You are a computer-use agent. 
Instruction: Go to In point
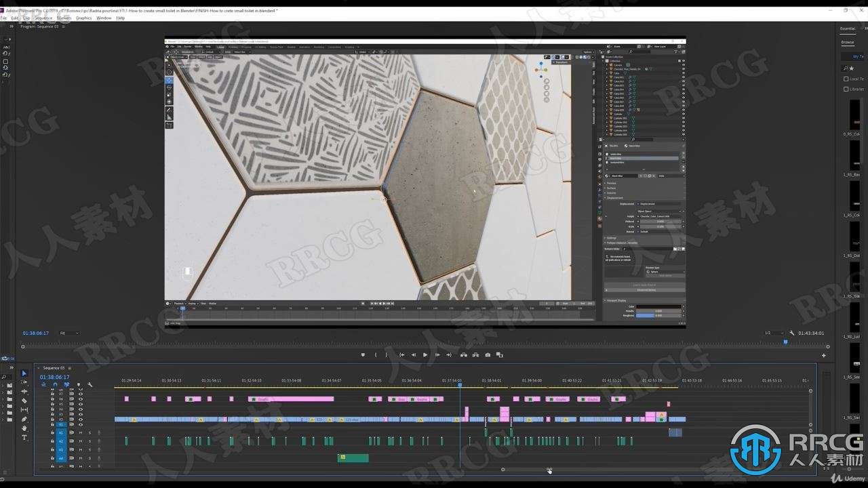point(401,354)
